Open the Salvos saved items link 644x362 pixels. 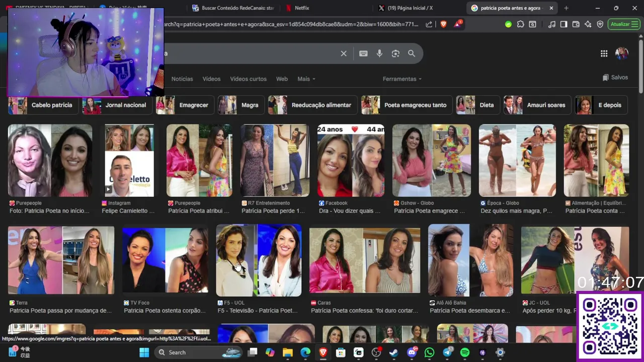615,77
